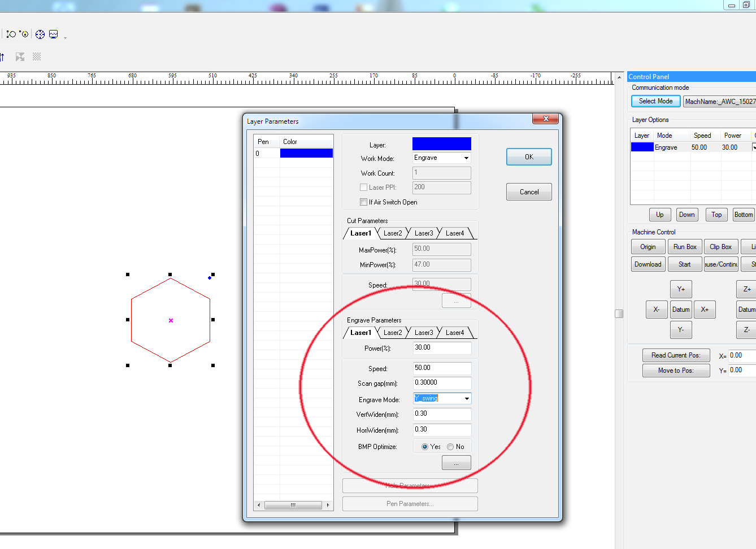Click Cancel in Layer Parameters

(529, 192)
